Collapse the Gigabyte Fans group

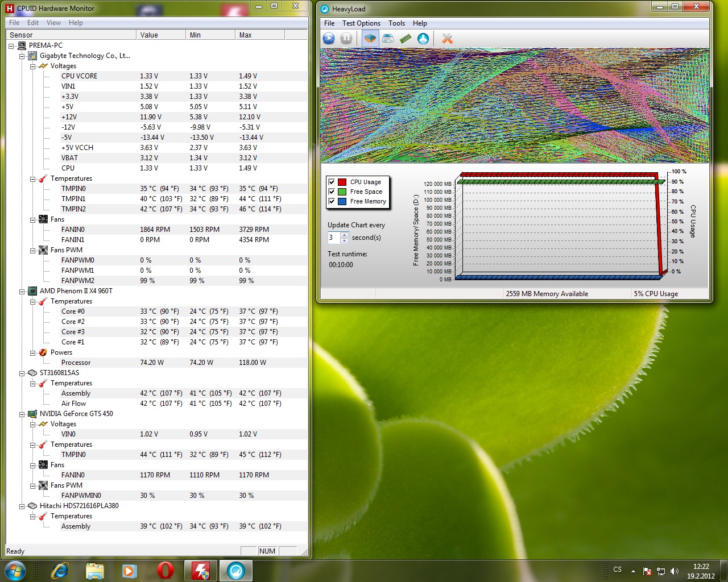point(33,220)
